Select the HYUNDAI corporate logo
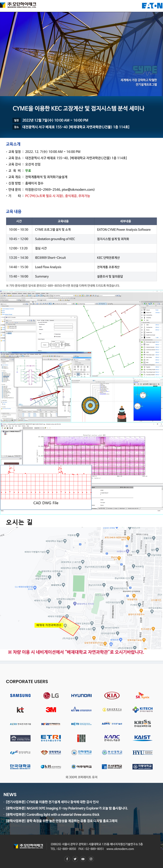 [x=81, y=695]
